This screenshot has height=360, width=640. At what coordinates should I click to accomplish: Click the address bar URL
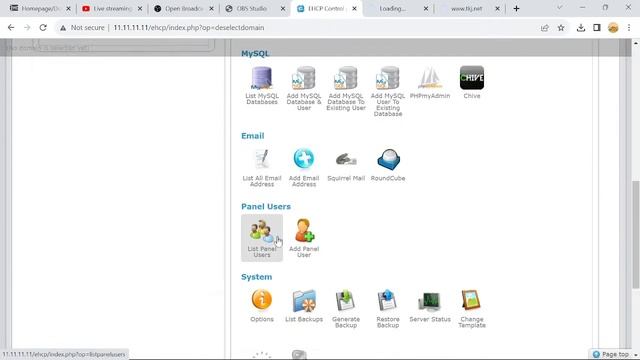(189, 28)
